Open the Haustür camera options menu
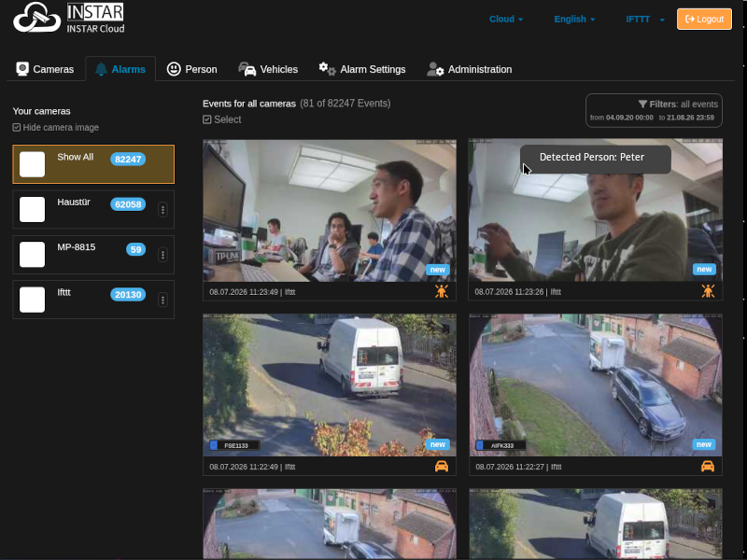Screen dimensions: 747x560 (162, 209)
